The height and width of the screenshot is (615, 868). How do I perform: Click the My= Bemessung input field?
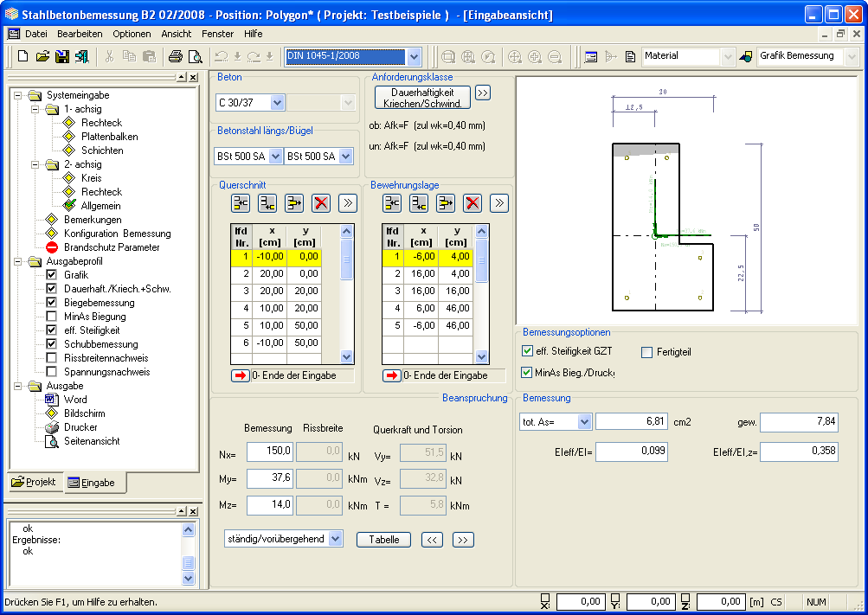(270, 477)
